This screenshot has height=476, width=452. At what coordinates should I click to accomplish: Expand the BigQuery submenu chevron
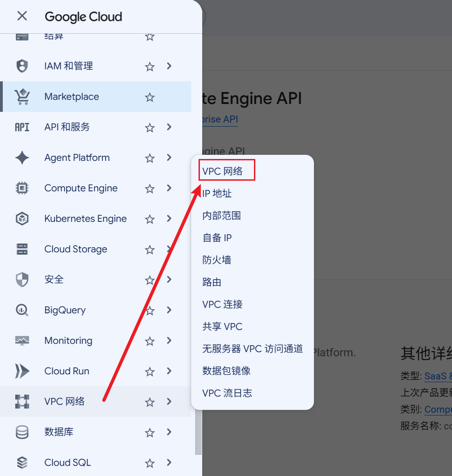[x=169, y=310]
